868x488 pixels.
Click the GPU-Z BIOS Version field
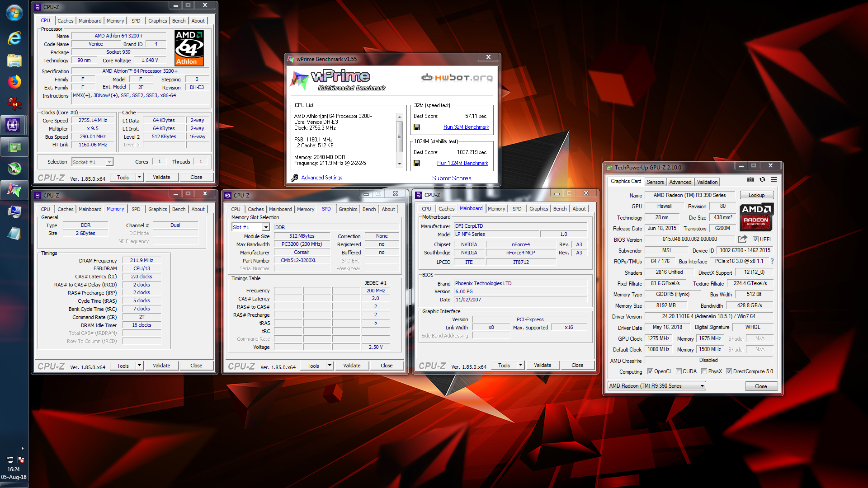(690, 239)
